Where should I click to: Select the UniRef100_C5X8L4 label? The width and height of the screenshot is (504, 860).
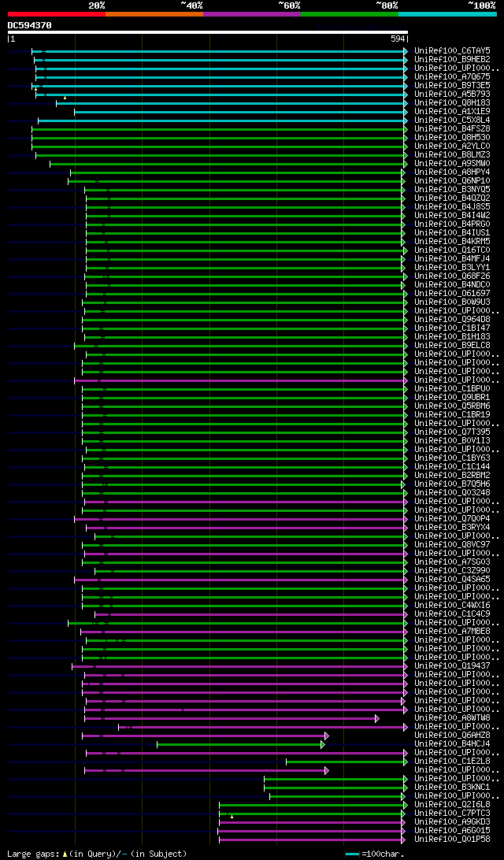(x=453, y=120)
